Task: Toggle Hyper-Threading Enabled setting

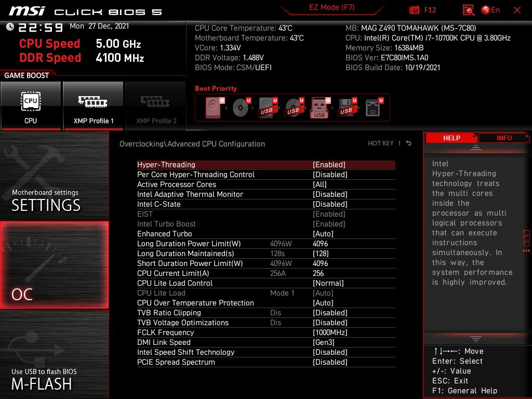Action: (x=266, y=165)
